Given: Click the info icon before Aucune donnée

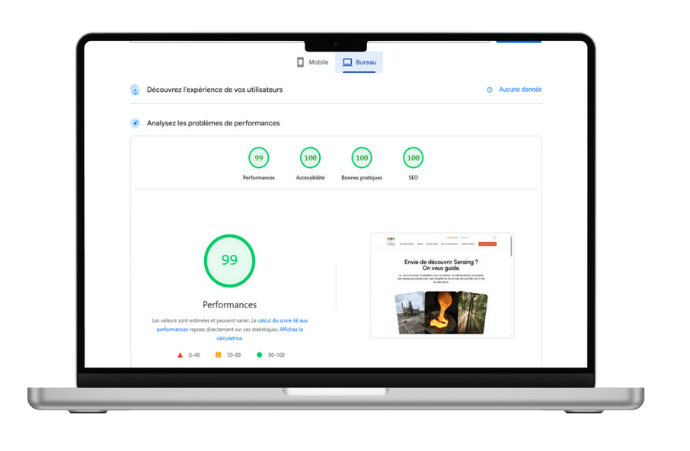Looking at the screenshot, I should pyautogui.click(x=490, y=90).
